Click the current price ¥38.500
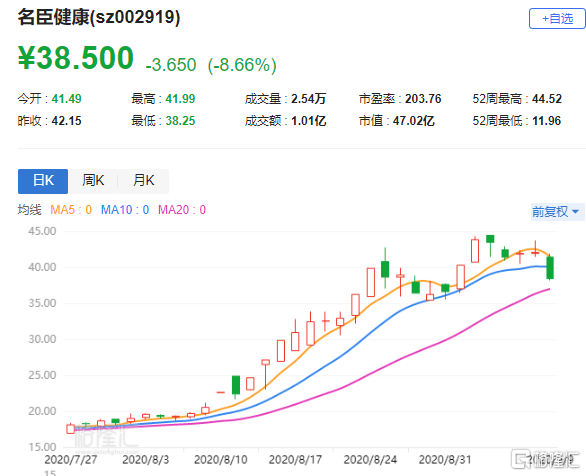 75,58
